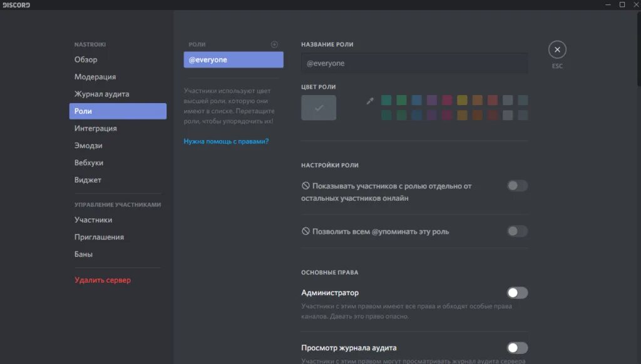Click Удалить сервер in red

pyautogui.click(x=103, y=280)
